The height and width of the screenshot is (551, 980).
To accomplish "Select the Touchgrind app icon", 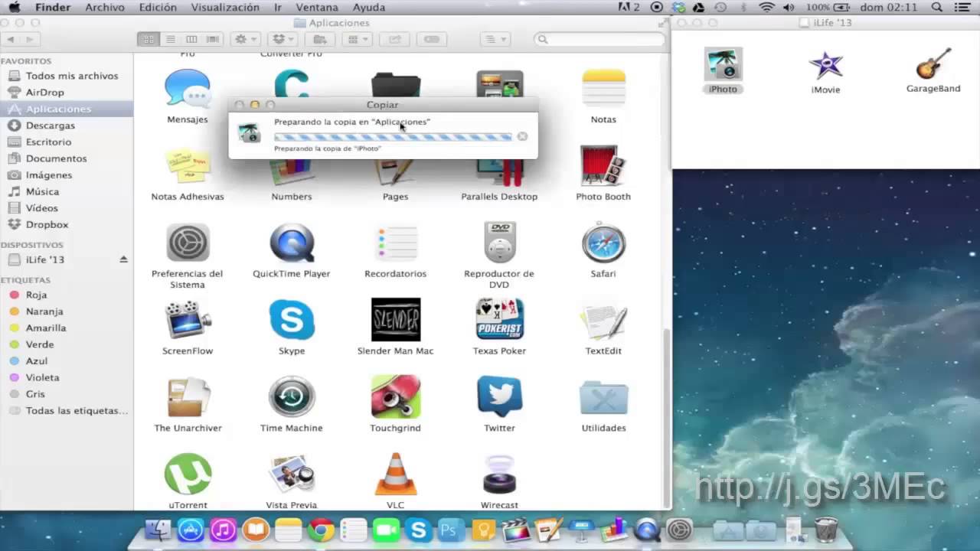I will 396,397.
